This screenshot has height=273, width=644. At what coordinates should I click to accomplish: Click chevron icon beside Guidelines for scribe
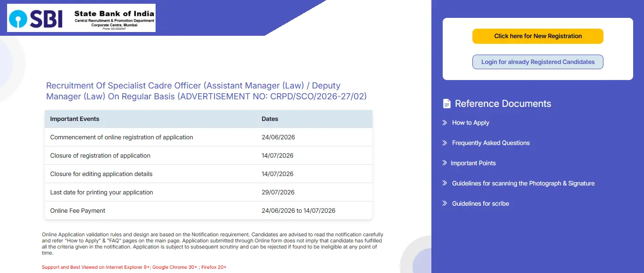coord(445,203)
